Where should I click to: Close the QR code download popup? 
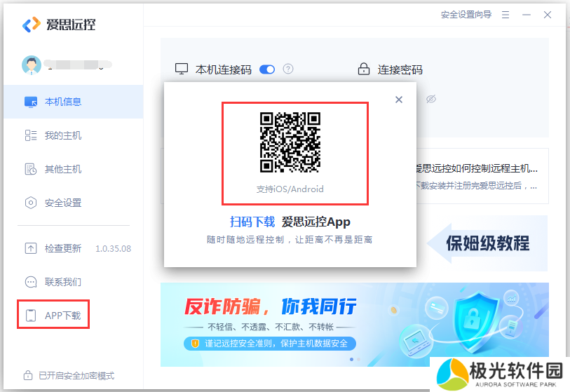click(x=399, y=100)
